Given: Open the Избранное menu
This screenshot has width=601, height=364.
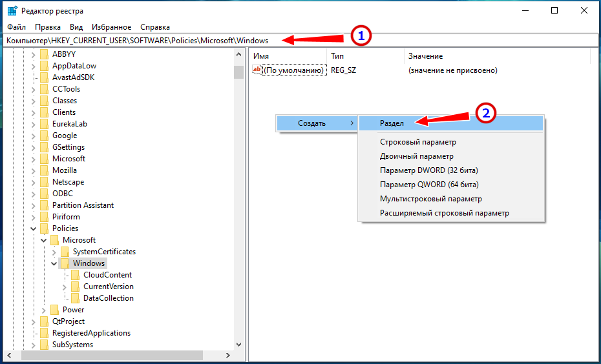Looking at the screenshot, I should coord(112,27).
